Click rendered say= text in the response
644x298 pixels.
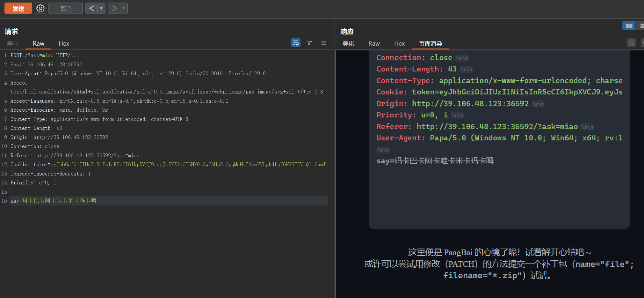435,161
